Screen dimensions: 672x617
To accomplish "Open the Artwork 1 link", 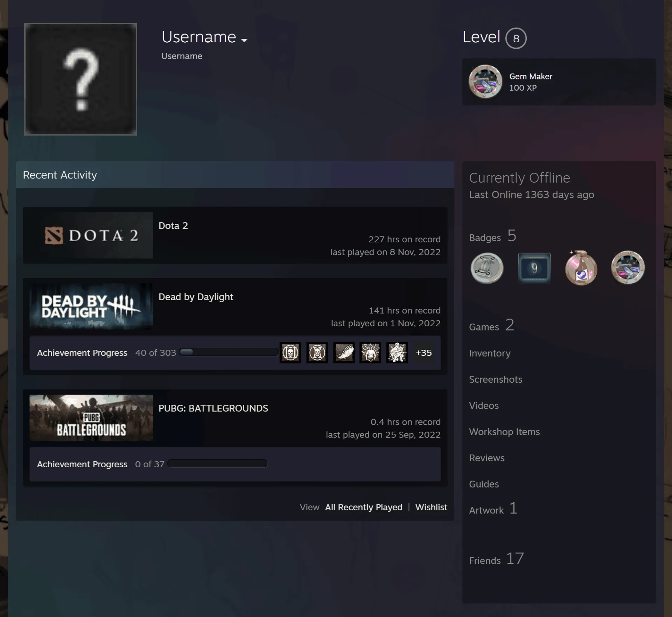I will 493,509.
